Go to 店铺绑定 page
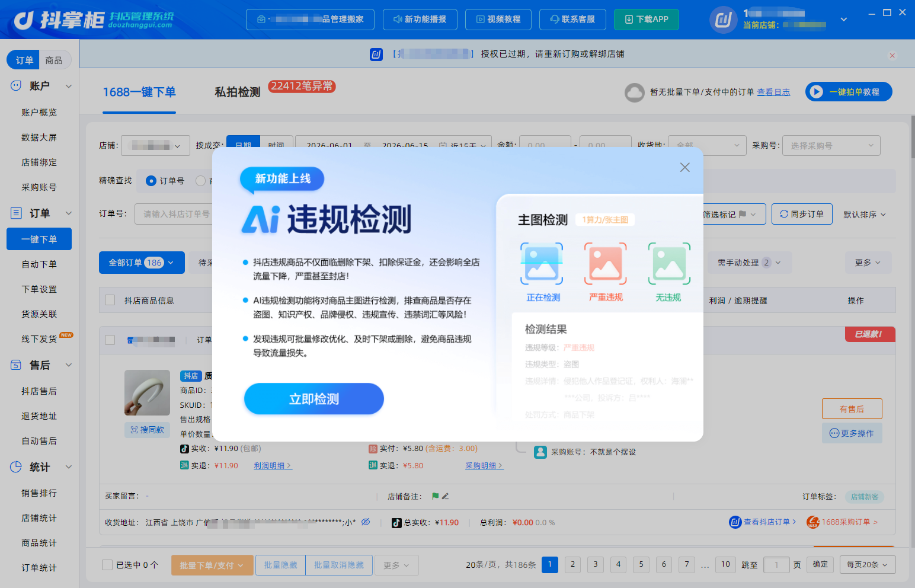Image resolution: width=915 pixels, height=588 pixels. (39, 162)
